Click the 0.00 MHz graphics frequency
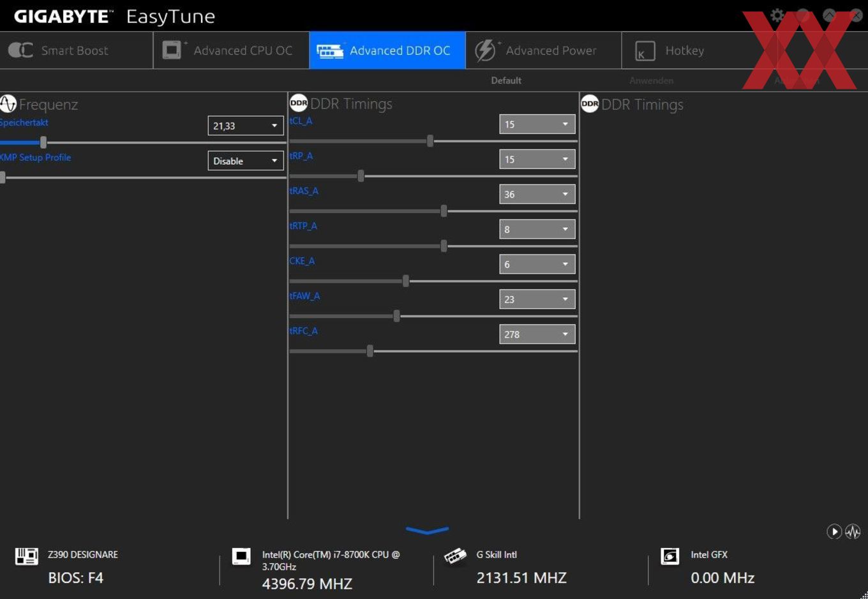The width and height of the screenshot is (868, 599). point(722,578)
